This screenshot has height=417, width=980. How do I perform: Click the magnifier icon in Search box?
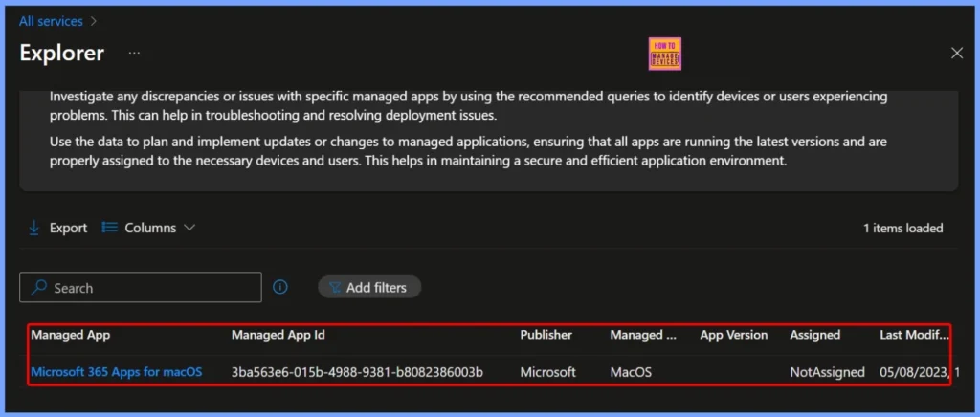tap(39, 288)
